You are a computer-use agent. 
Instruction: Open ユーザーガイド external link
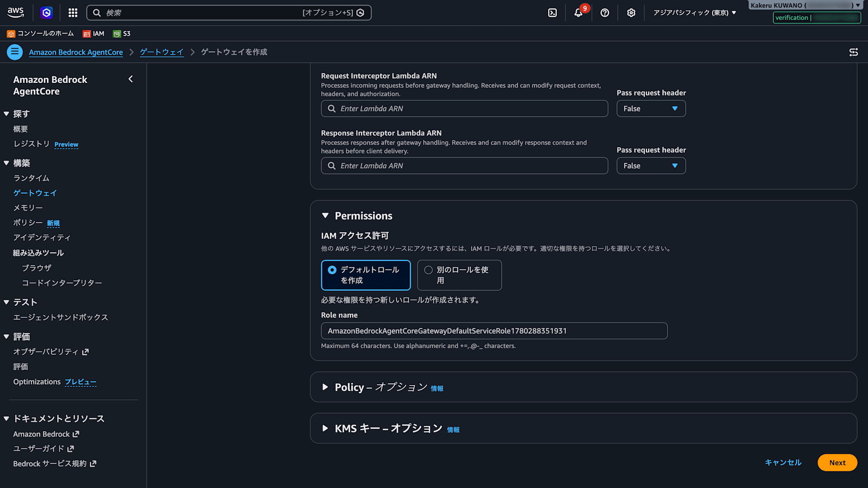[x=43, y=448]
